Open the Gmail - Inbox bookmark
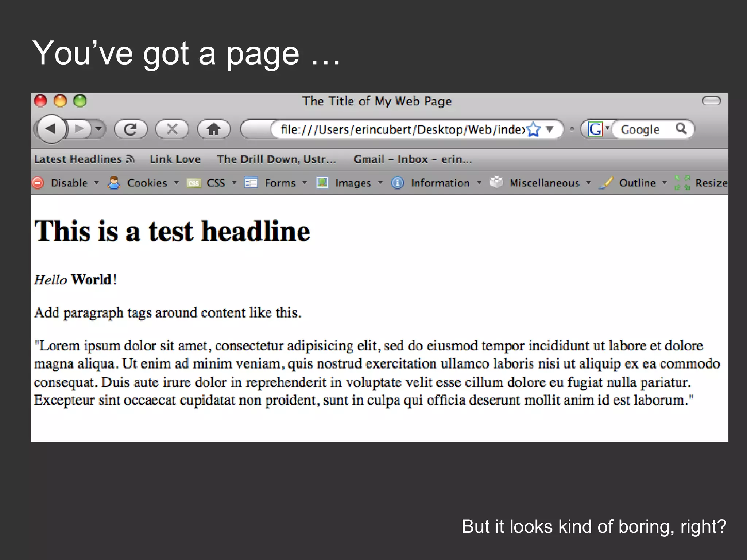The image size is (747, 560). (413, 159)
